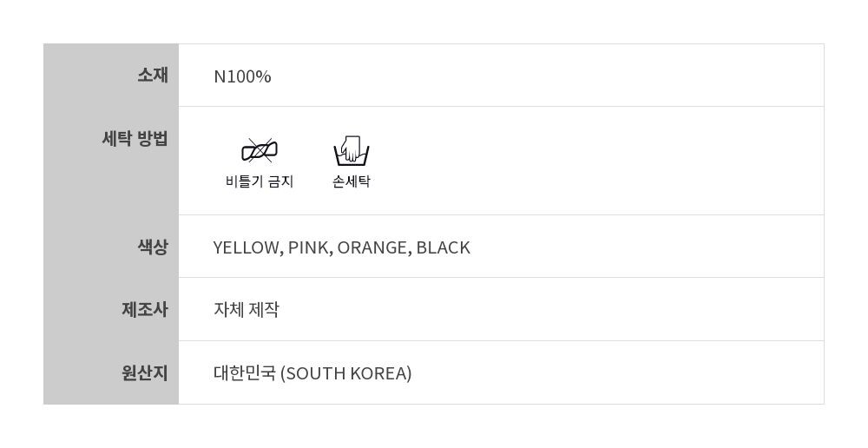Click the word 금지 under the wring icon
This screenshot has height=448, width=868.
[280, 181]
